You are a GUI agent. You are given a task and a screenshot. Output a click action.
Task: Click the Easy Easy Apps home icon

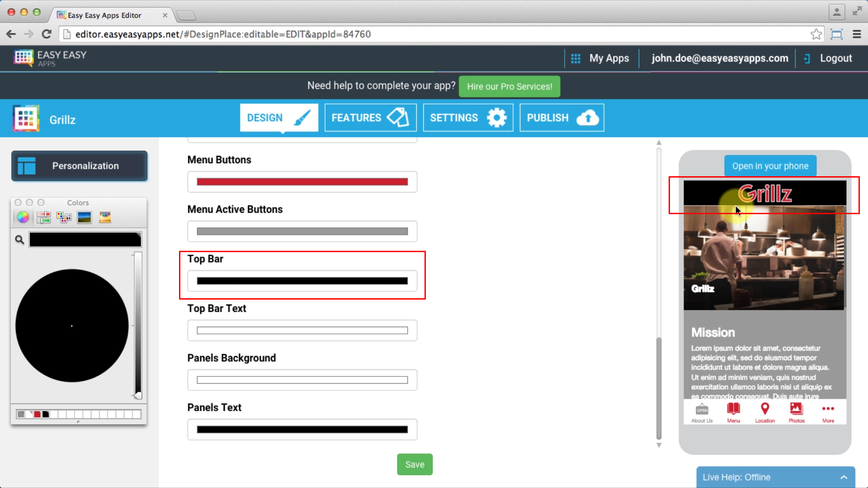22,58
